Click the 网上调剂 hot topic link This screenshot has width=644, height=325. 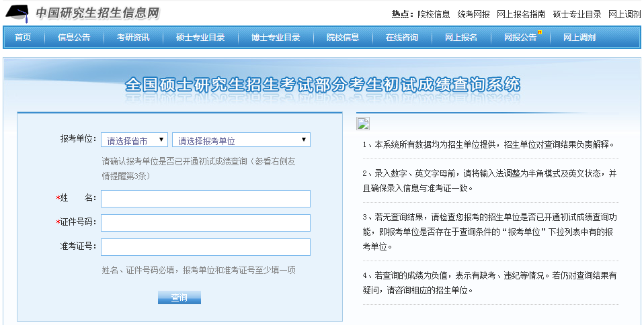click(625, 14)
